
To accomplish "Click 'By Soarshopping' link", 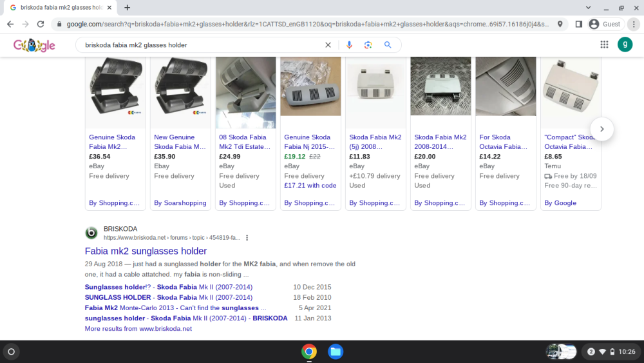I will pyautogui.click(x=180, y=203).
